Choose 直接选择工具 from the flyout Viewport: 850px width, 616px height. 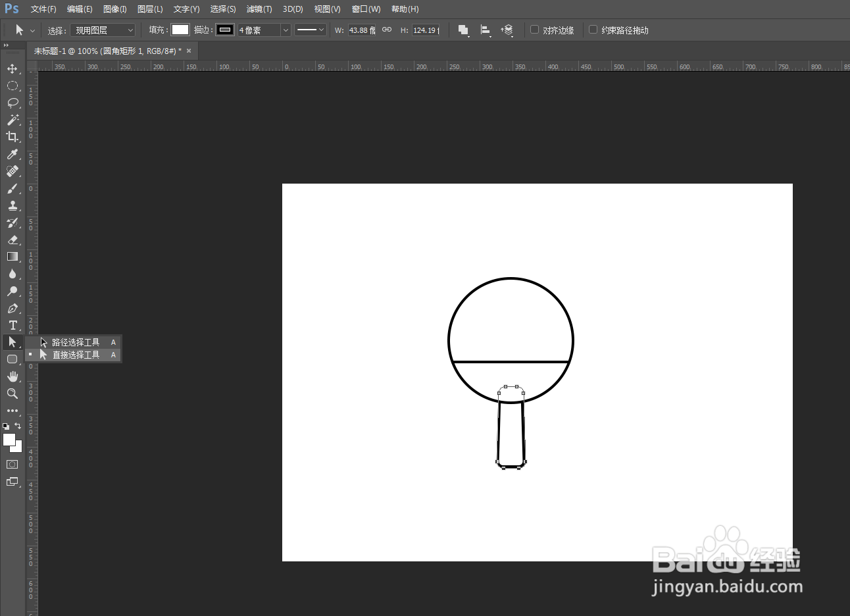pyautogui.click(x=73, y=355)
